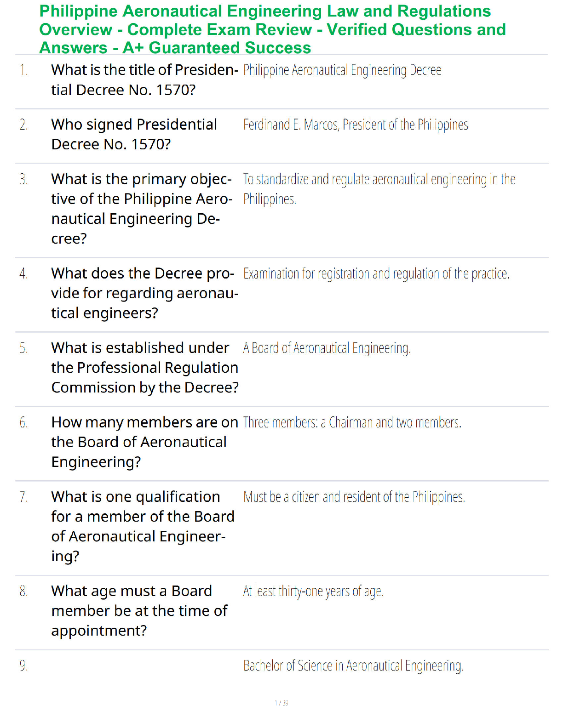Click answer 'At least thirty-one years of age.'
This screenshot has height=728, width=563.
tap(313, 591)
